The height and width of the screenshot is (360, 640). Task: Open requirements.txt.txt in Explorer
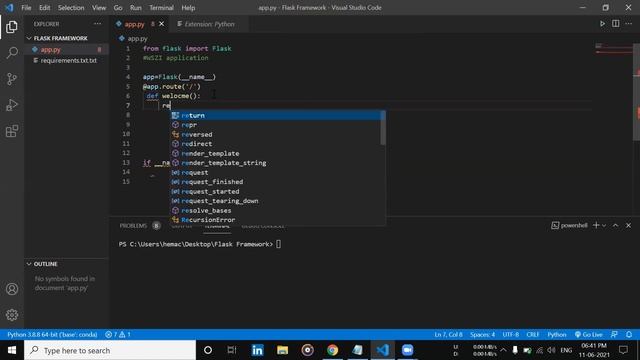point(69,60)
